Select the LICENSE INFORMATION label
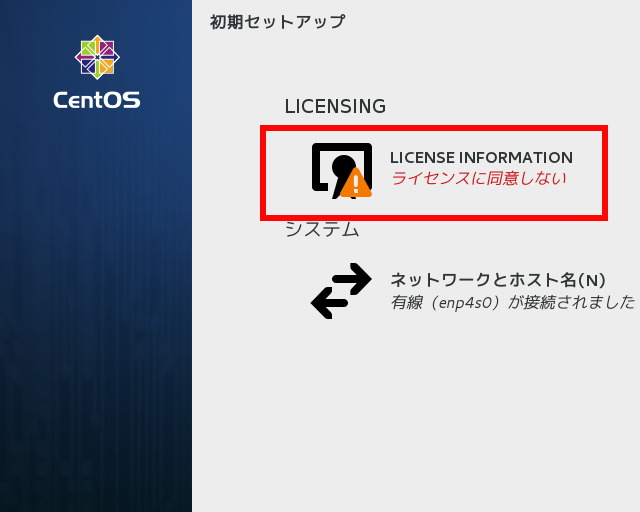 pos(481,158)
